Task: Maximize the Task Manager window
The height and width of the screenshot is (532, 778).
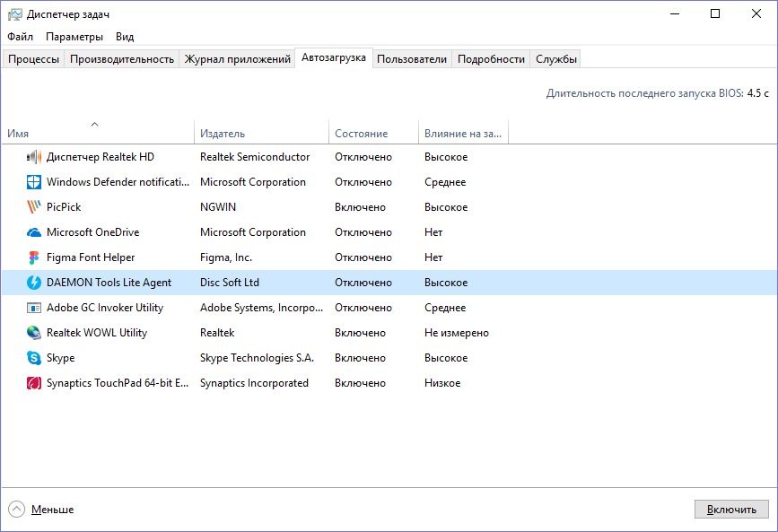Action: click(715, 13)
